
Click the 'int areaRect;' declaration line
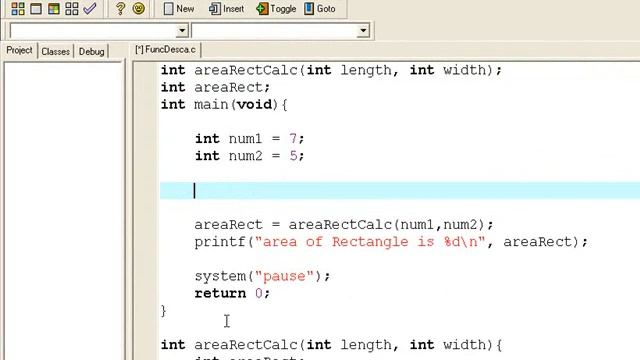pos(215,87)
